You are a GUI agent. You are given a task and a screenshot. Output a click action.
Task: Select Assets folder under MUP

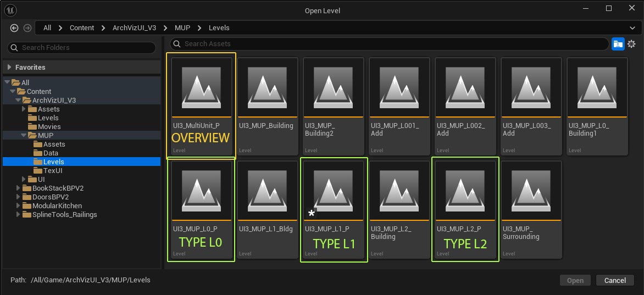point(81,144)
